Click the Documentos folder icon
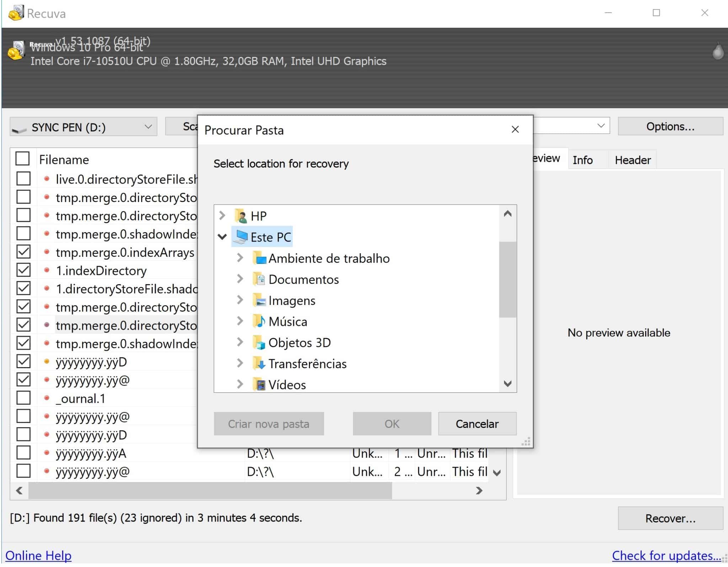Image resolution: width=728 pixels, height=567 pixels. [259, 279]
